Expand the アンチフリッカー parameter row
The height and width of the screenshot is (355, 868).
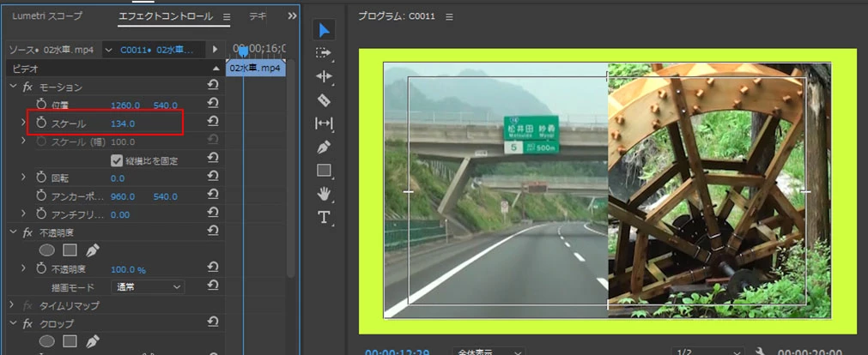23,214
